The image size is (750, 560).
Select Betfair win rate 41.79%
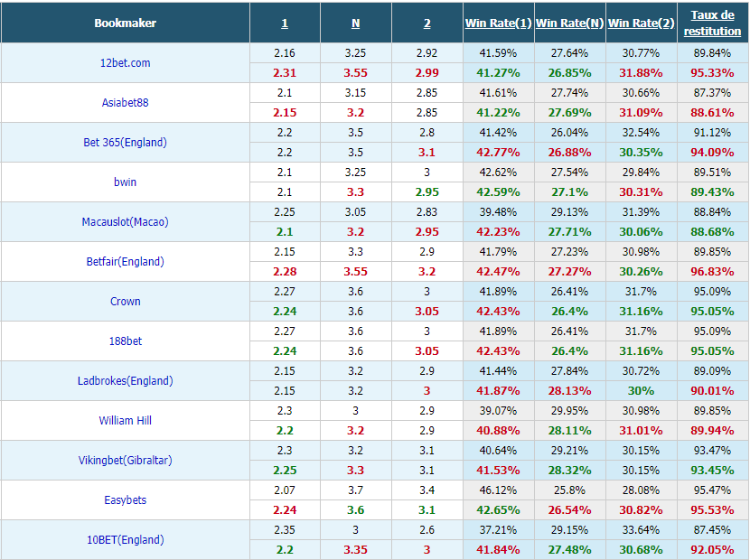498,251
